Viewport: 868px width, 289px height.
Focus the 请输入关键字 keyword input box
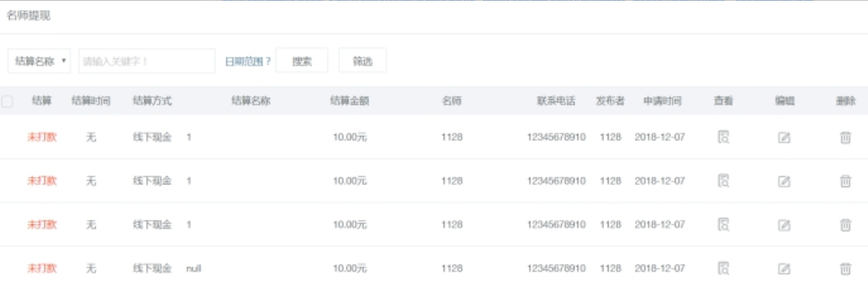click(146, 61)
